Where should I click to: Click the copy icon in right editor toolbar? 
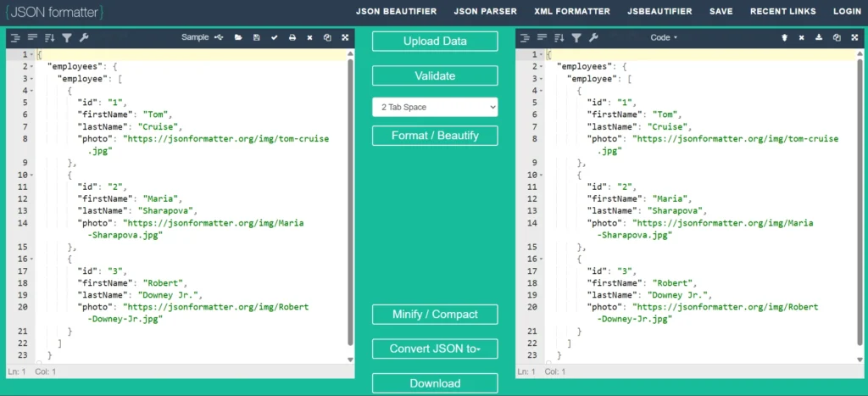click(837, 37)
